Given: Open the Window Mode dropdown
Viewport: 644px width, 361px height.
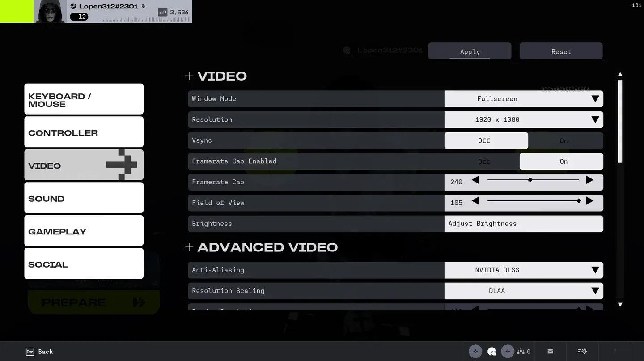Looking at the screenshot, I should tap(523, 99).
